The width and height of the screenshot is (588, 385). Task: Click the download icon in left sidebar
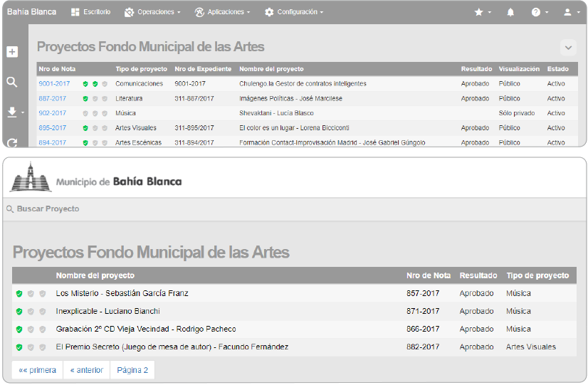pos(12,112)
